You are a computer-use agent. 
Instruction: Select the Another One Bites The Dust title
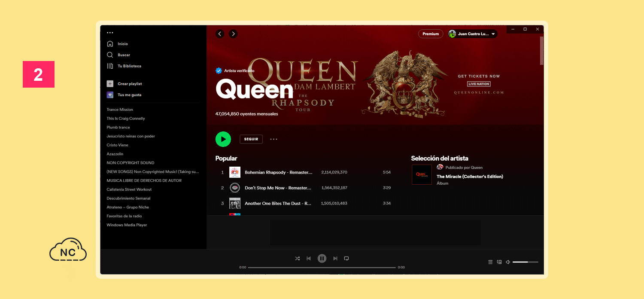pos(278,203)
